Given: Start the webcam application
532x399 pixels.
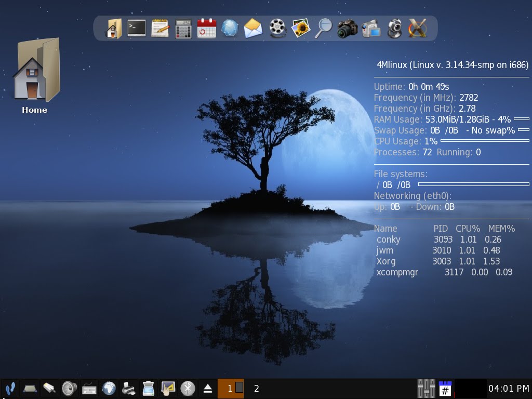Looking at the screenshot, I should tap(393, 29).
